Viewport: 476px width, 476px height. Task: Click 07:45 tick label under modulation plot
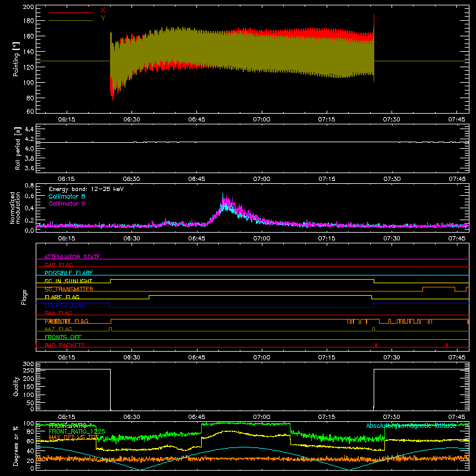(456, 239)
